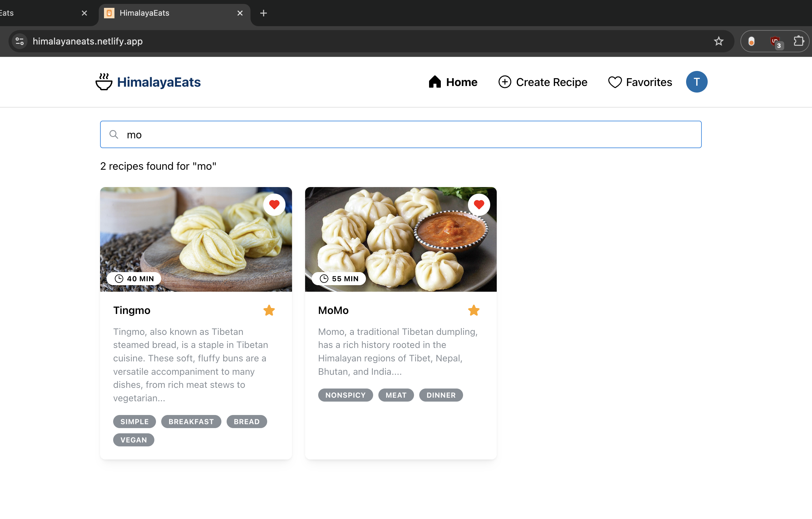Click the orange star on Tingmo card

[269, 310]
